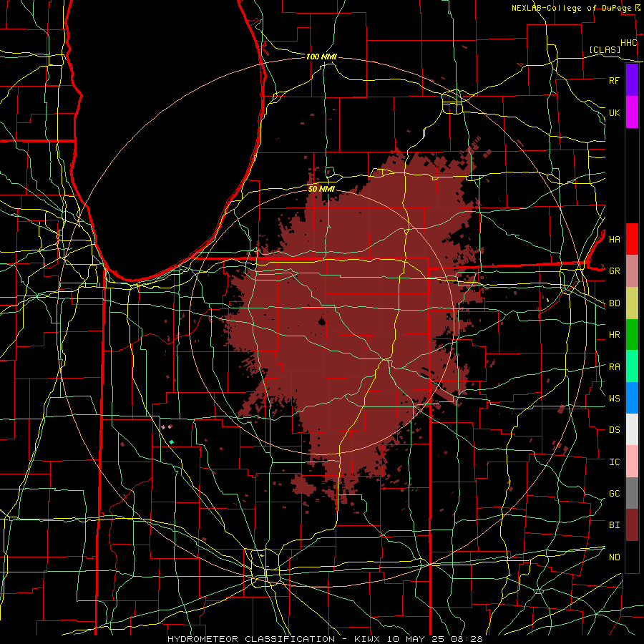Click the black radar site dot at center
The width and height of the screenshot is (644, 644).
click(x=321, y=321)
